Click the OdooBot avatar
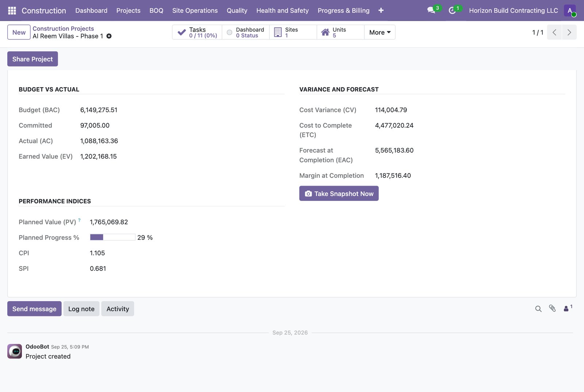The image size is (584, 392). [x=15, y=351]
